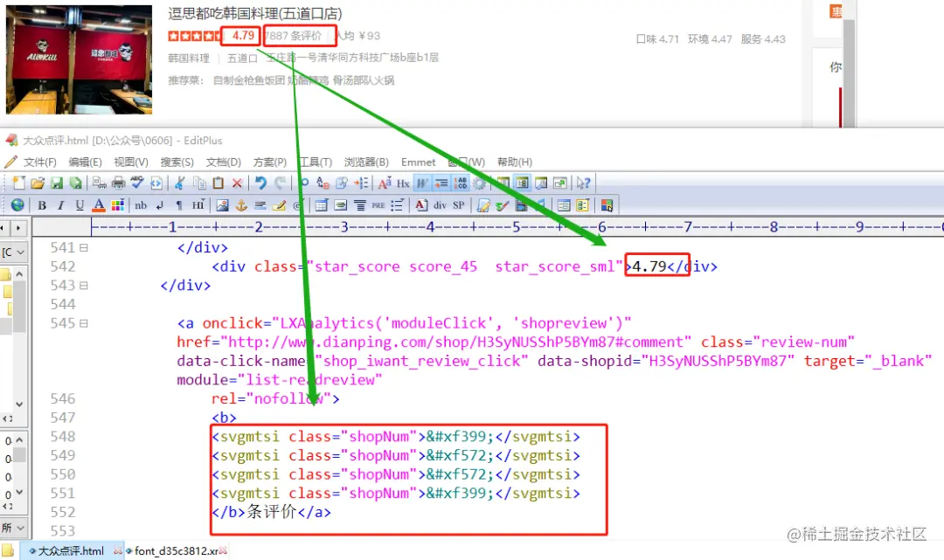Apply italic tag with the I icon

[x=60, y=205]
